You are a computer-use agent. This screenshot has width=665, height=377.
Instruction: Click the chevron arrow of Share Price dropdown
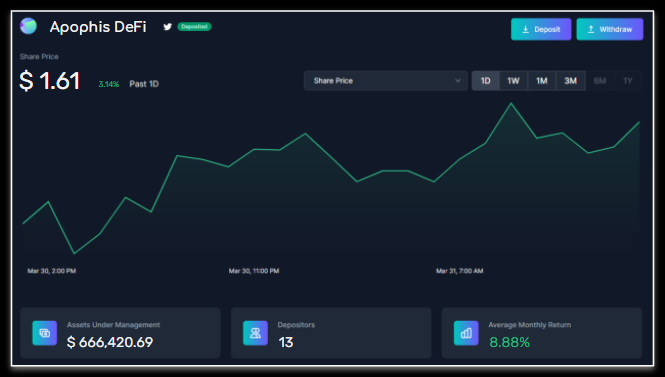[x=458, y=81]
